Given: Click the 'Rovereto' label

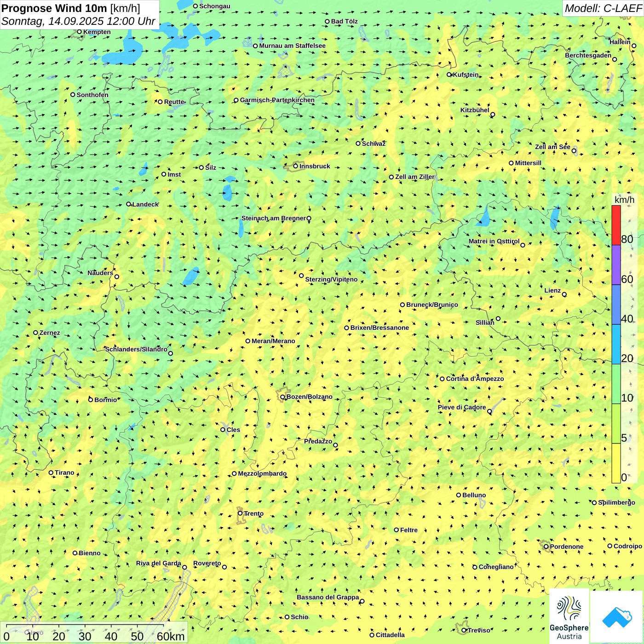Looking at the screenshot, I should 207,563.
